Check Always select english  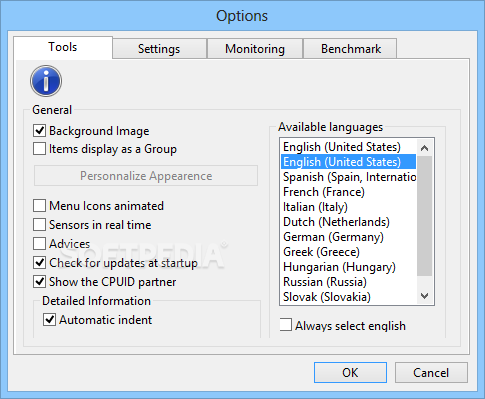click(x=285, y=325)
